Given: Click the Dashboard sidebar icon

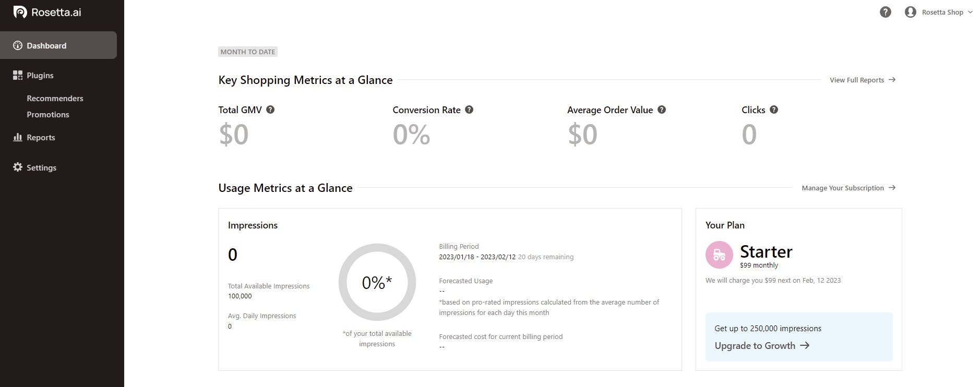Looking at the screenshot, I should coord(17,45).
